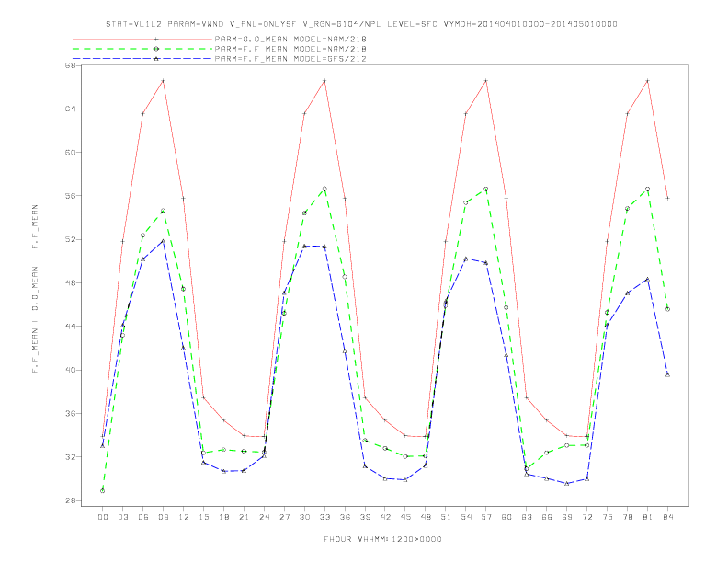
Task: Click x-axis tick label 42
Action: [x=385, y=517]
